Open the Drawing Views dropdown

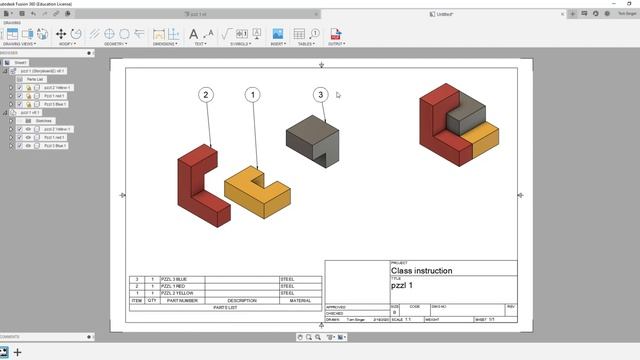tap(20, 44)
